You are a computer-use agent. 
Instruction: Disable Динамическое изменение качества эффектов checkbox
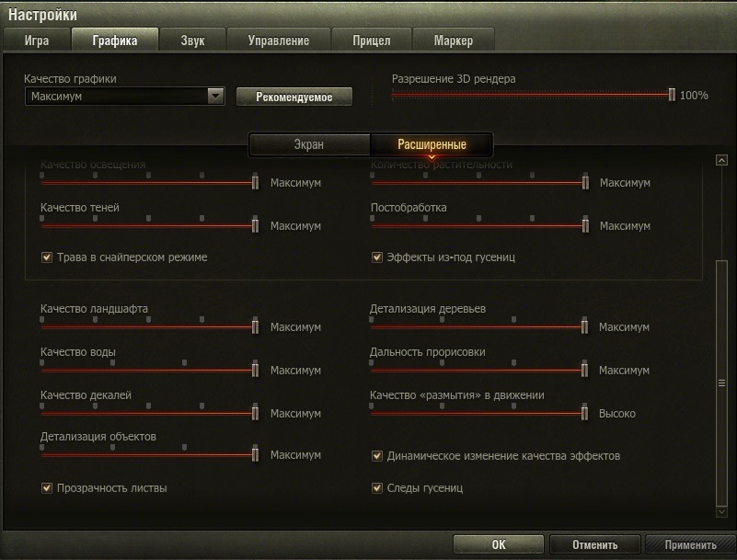tap(377, 456)
